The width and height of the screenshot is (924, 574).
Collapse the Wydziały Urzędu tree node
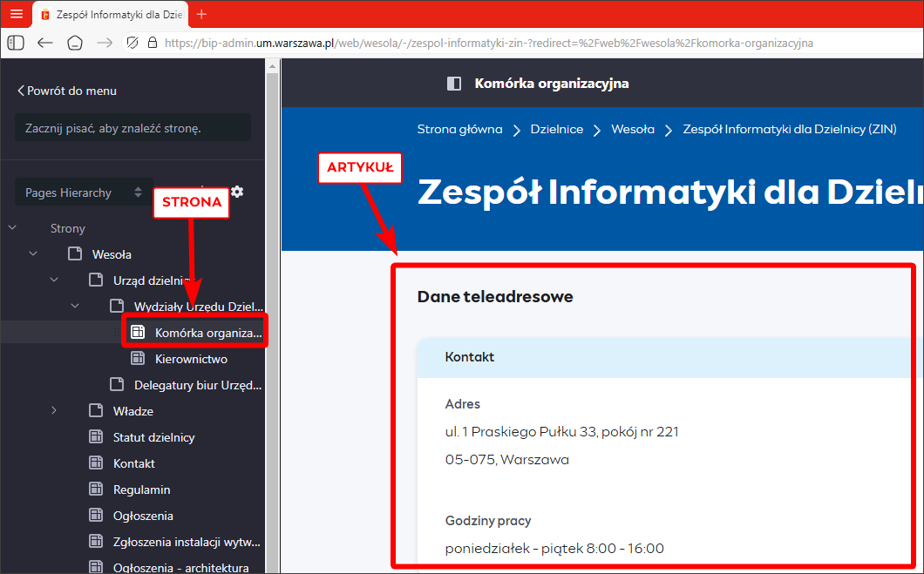75,307
